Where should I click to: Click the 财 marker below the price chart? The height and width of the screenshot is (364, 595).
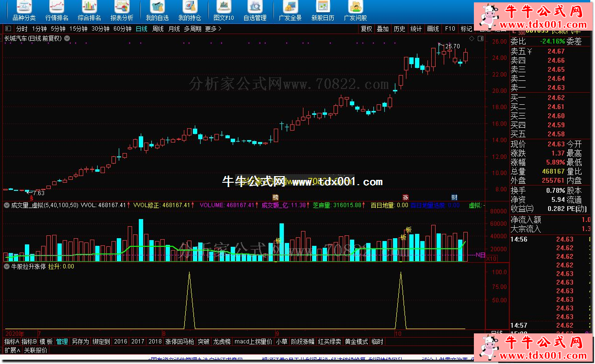click(454, 197)
